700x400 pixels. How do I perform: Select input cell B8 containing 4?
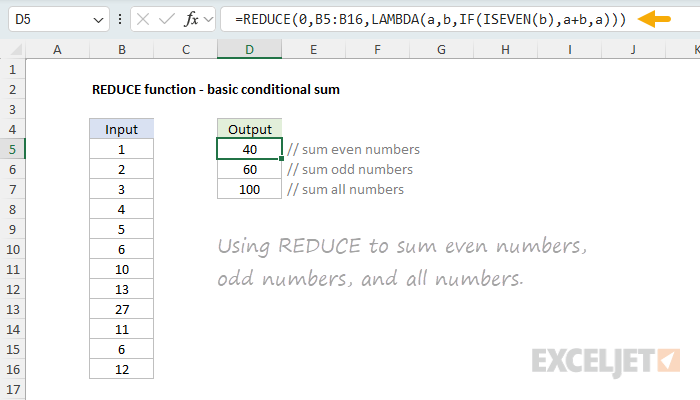[x=121, y=209]
